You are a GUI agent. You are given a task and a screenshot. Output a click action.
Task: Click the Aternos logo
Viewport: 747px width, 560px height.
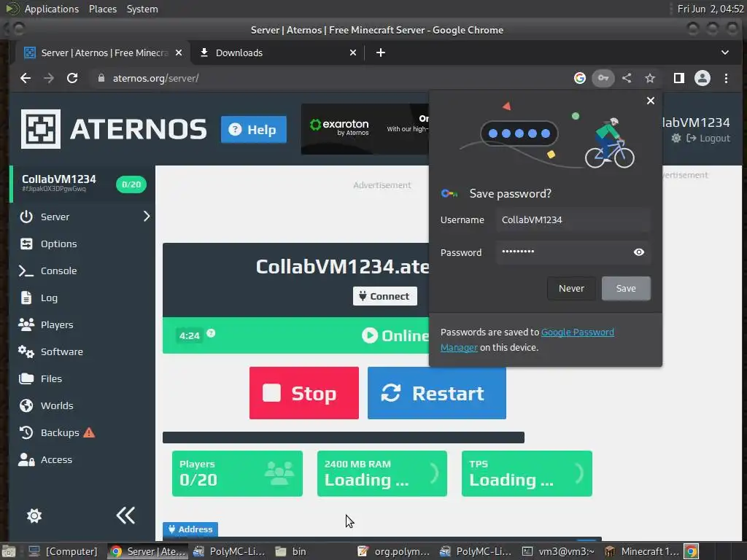(115, 129)
